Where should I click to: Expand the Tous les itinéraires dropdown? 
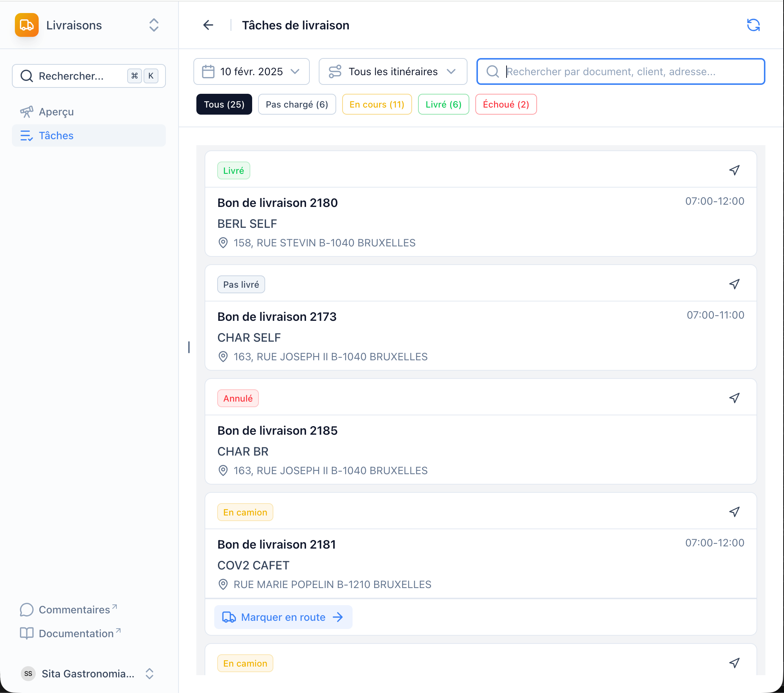coord(393,71)
